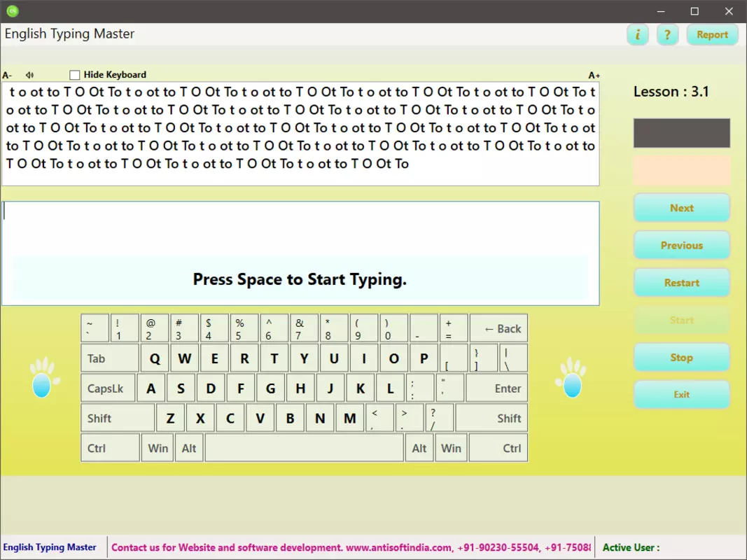Click the on-screen T key
Viewport: 747px width, 560px height.
[x=274, y=358]
